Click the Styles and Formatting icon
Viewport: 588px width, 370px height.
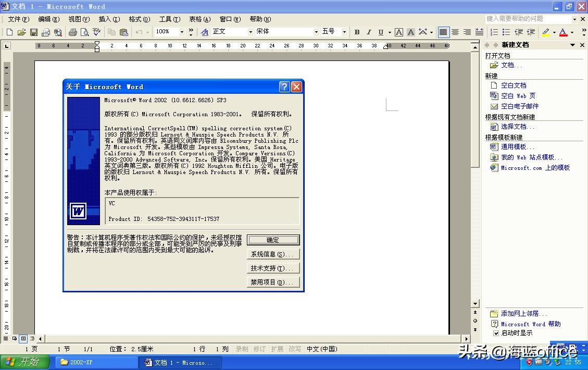204,32
